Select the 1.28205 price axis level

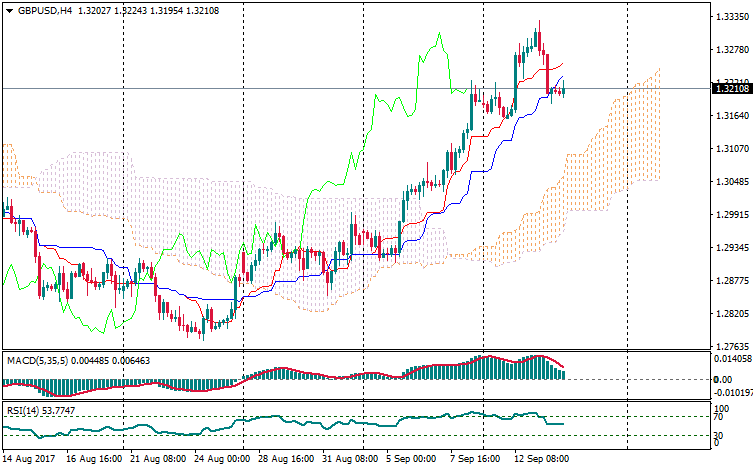[733, 314]
